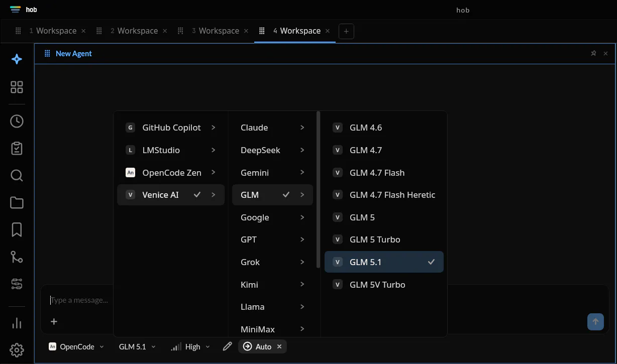
Task: Pin the New Agent panel
Action: [593, 53]
